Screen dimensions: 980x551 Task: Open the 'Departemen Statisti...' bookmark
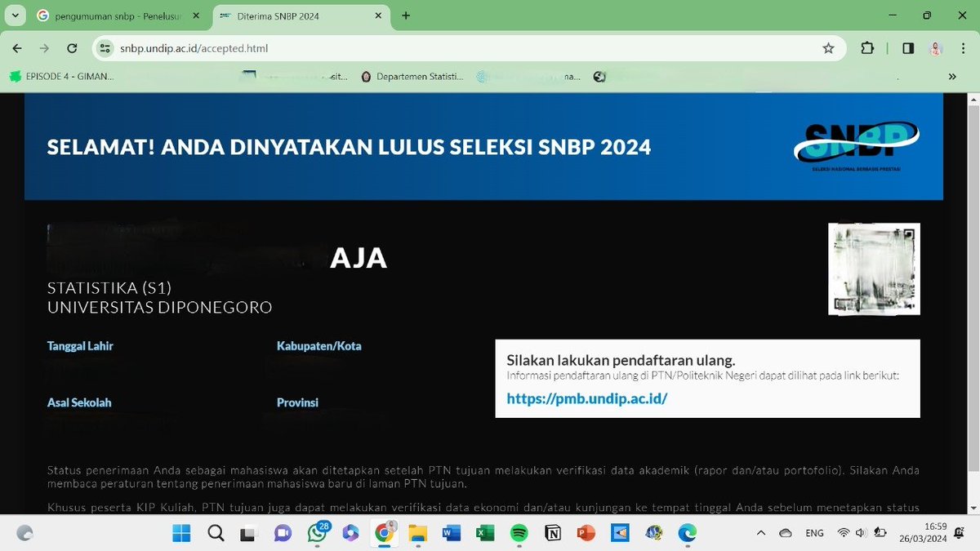pyautogui.click(x=412, y=77)
